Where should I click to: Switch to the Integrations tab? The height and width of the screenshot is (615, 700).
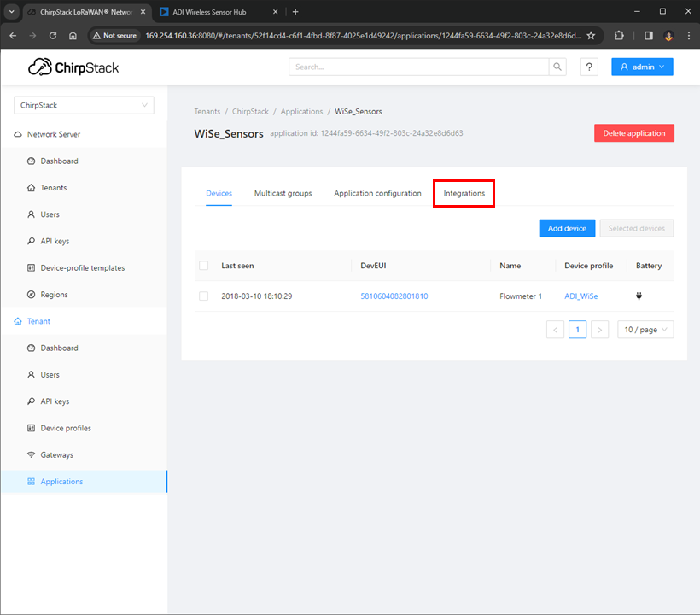pyautogui.click(x=464, y=193)
